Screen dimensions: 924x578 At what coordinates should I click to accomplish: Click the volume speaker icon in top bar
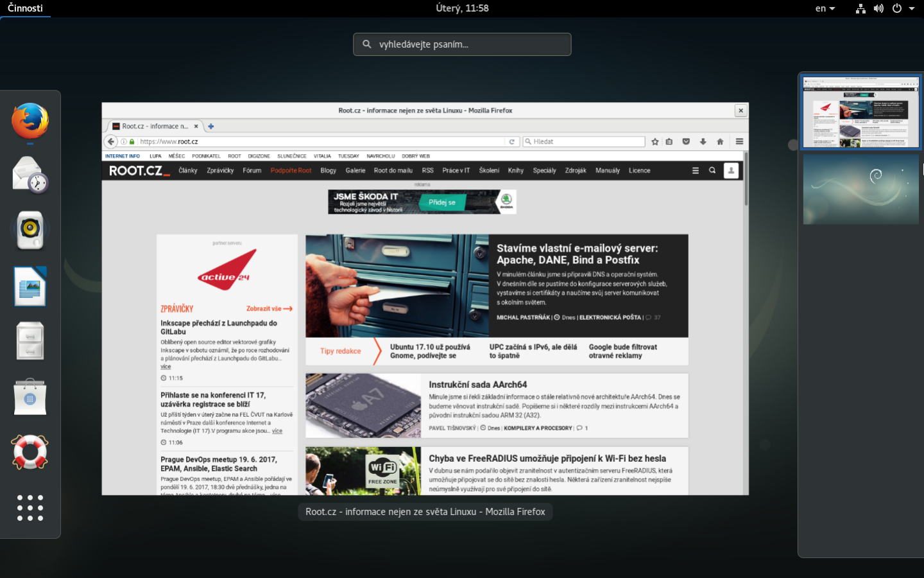pos(878,8)
